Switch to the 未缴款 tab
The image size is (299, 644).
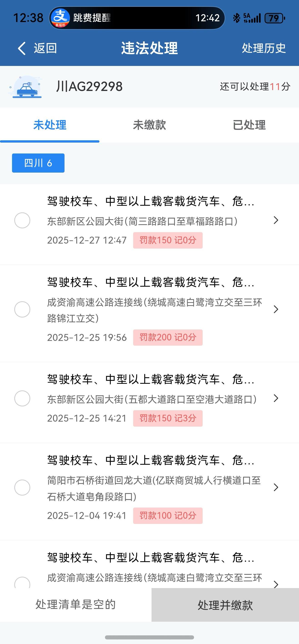click(149, 125)
